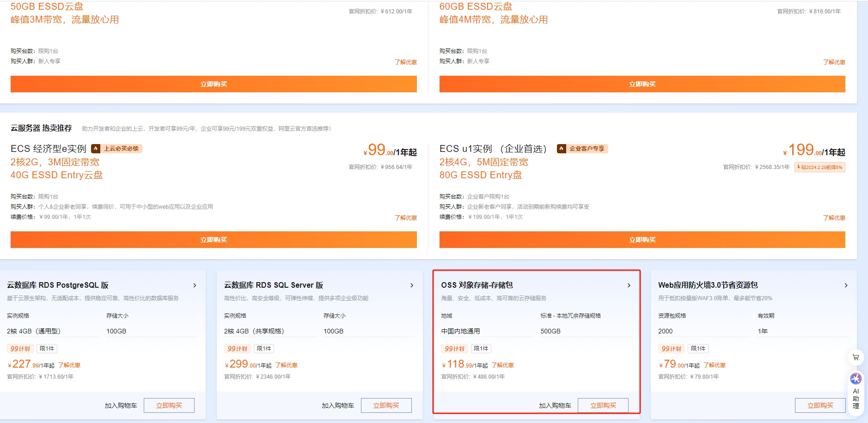Viewport: 868px width, 423px height.
Task: Open 了解优惠 for the 50GB ESSD server
Action: [406, 62]
